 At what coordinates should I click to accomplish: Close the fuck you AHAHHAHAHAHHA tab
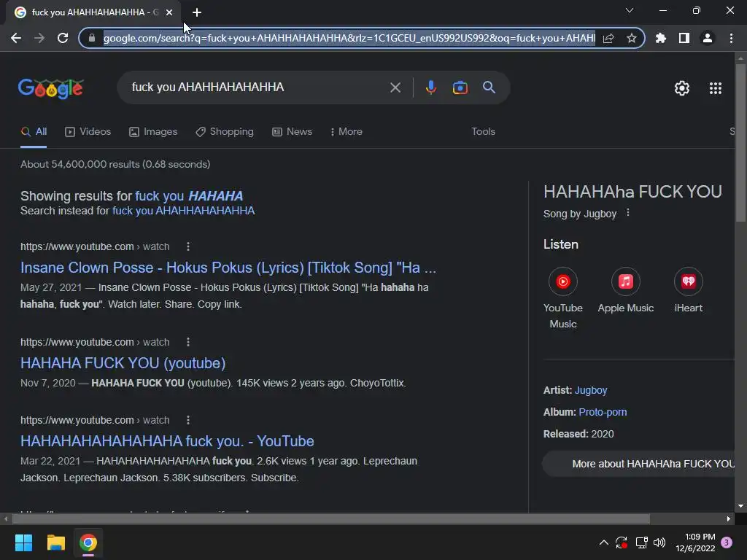click(x=169, y=12)
